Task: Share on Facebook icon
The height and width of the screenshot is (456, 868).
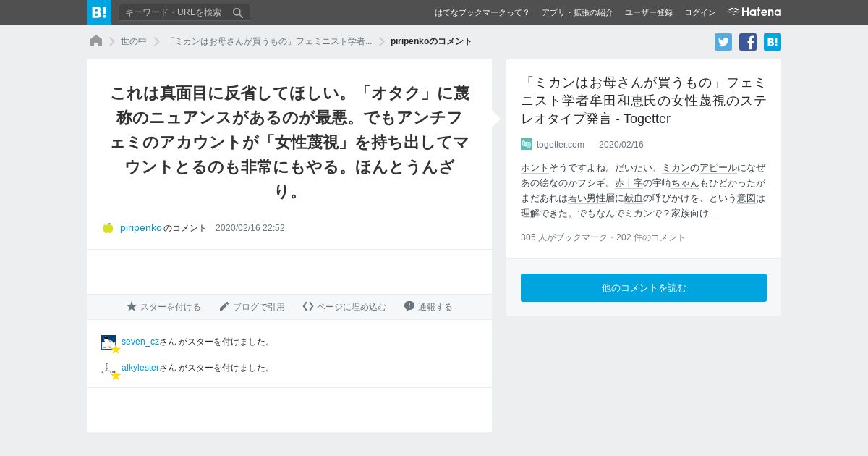Action: pos(748,42)
